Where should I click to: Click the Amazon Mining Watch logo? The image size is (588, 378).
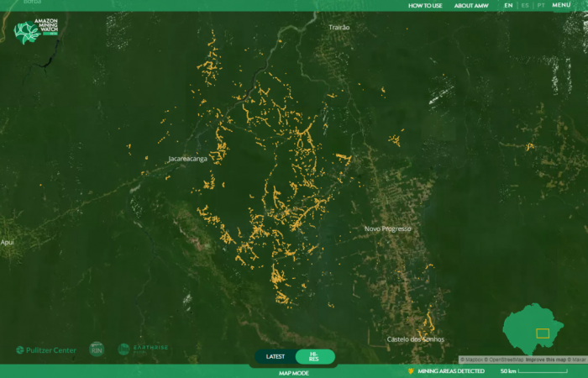coord(35,34)
